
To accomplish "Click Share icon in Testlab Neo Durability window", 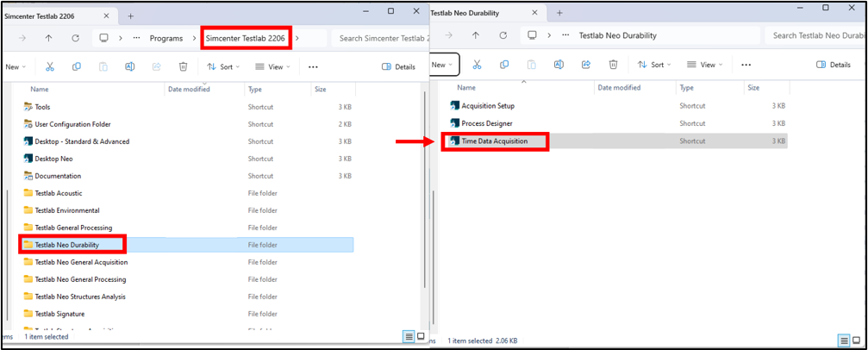I will 585,65.
